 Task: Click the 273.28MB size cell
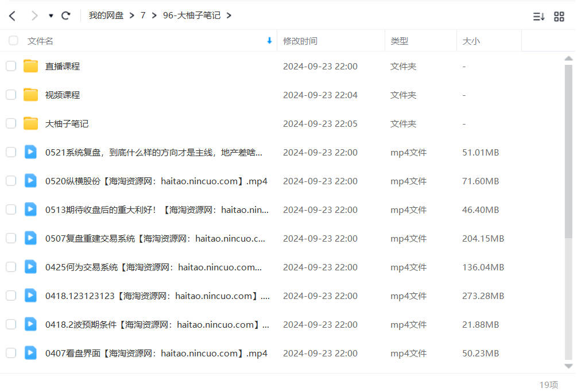pyautogui.click(x=483, y=296)
